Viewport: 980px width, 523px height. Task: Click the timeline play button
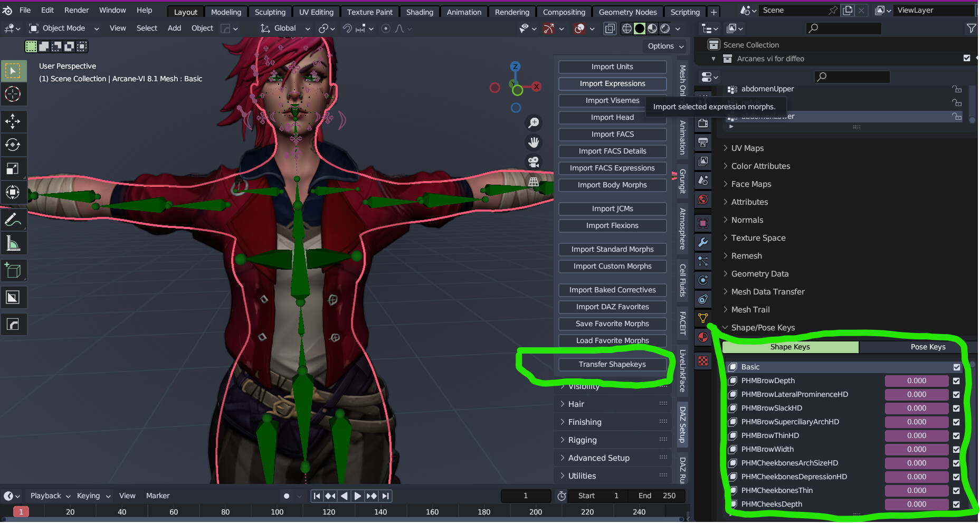coord(357,496)
